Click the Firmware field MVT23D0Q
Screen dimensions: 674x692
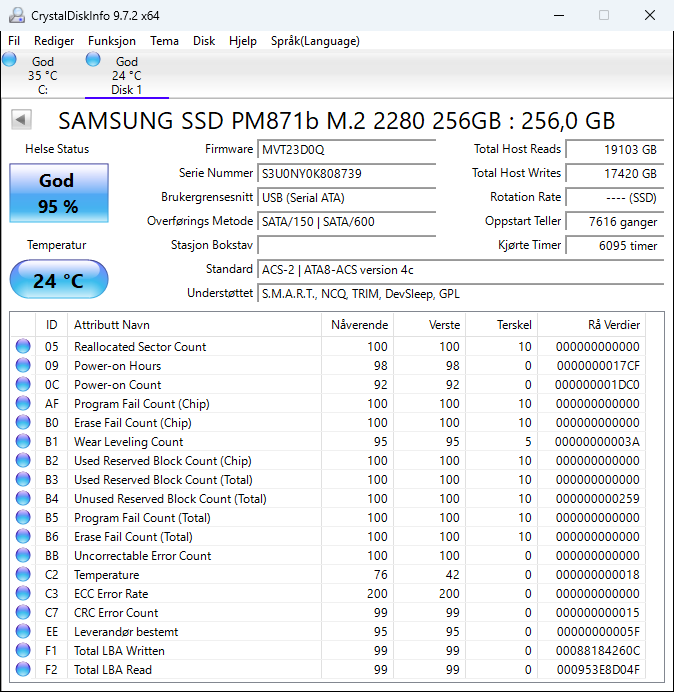coord(346,150)
